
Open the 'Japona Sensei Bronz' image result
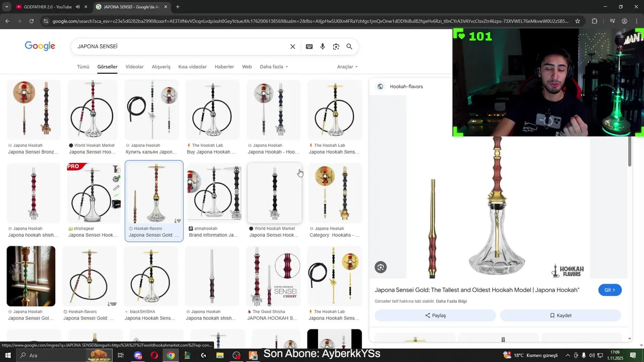click(33, 117)
